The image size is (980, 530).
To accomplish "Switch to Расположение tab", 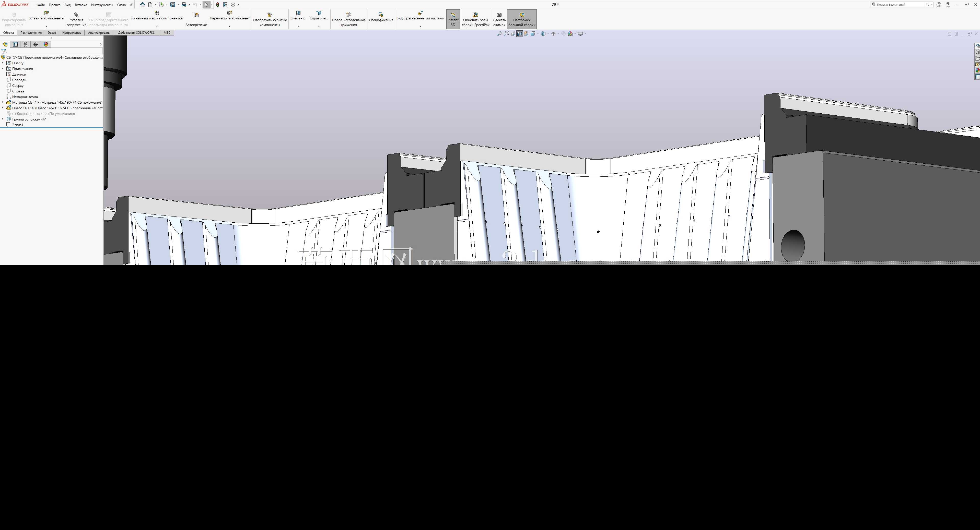I will 31,33.
